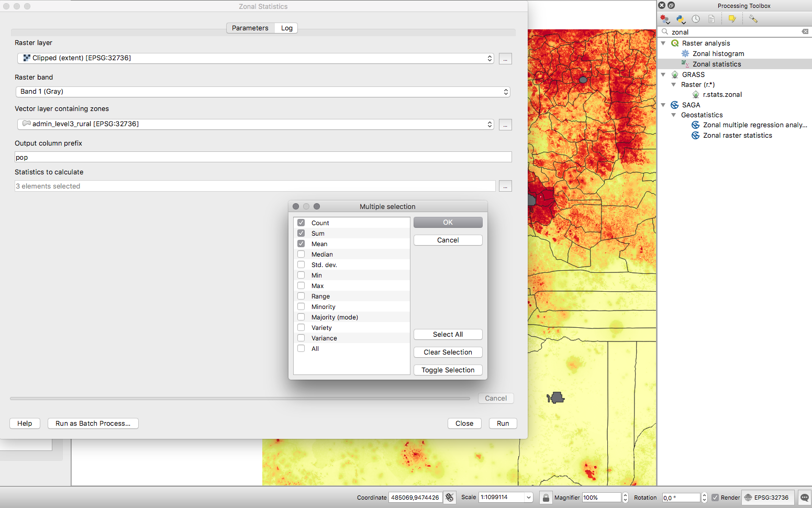Screen dimensions: 812x508
Task: Toggle edit features in-place icon
Action: tap(732, 19)
